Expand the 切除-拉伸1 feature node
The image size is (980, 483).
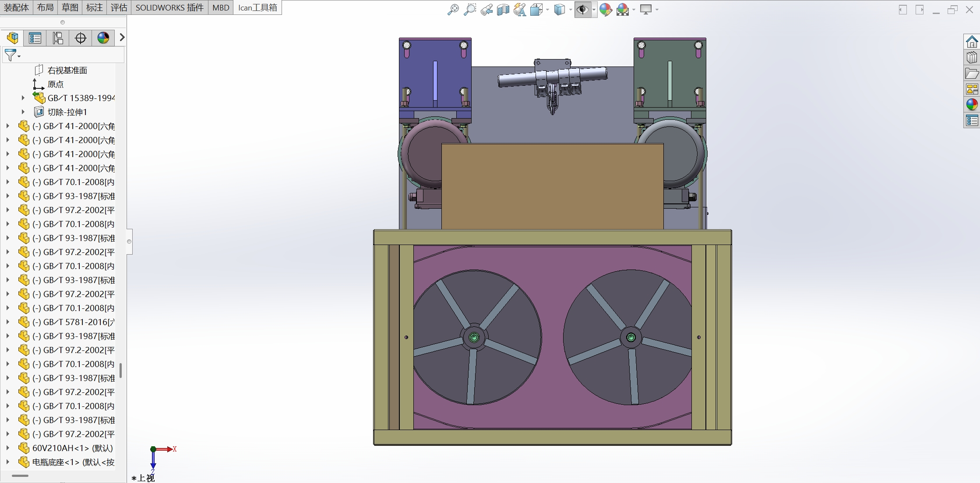pos(23,112)
